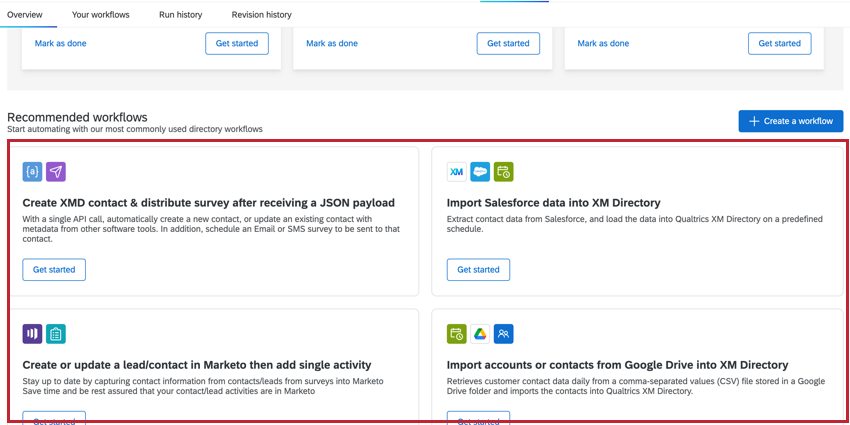Screen dimensions: 850x425
Task: Click title 'Import Salesforce data into XM Directory'
Action: point(553,203)
